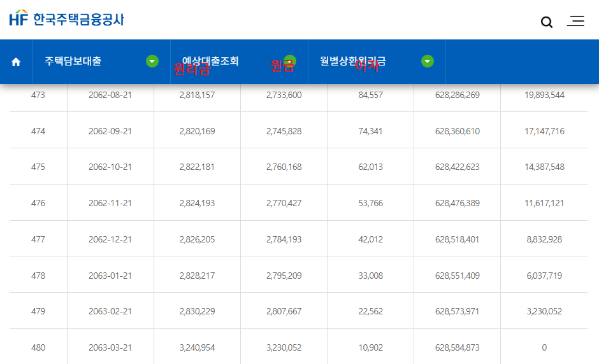Click interest value 74,341
The image size is (599, 364).
(x=371, y=131)
